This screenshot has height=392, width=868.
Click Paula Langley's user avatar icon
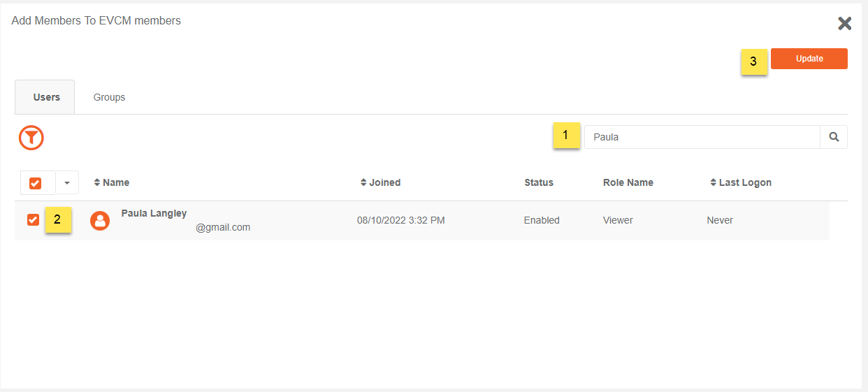[x=100, y=221]
